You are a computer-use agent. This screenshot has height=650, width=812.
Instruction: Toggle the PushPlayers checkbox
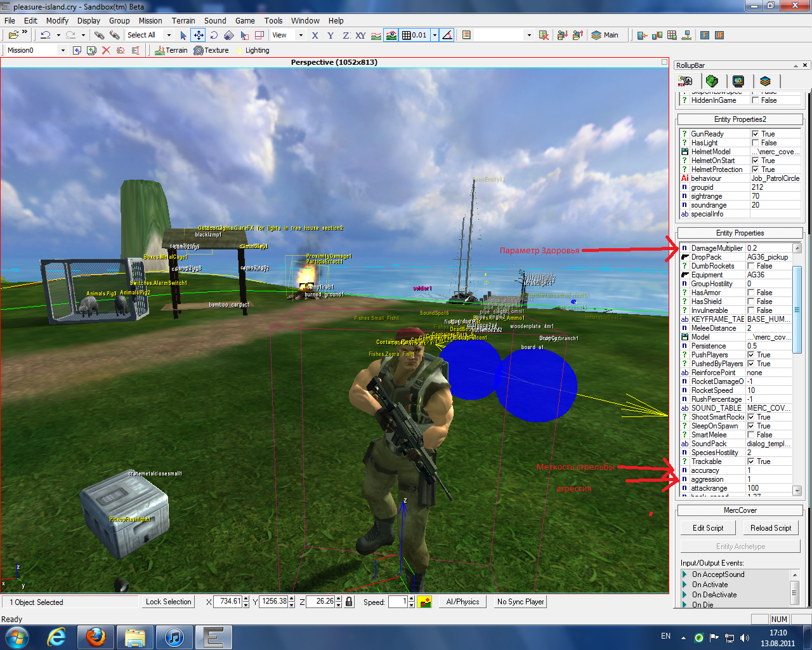[x=751, y=355]
